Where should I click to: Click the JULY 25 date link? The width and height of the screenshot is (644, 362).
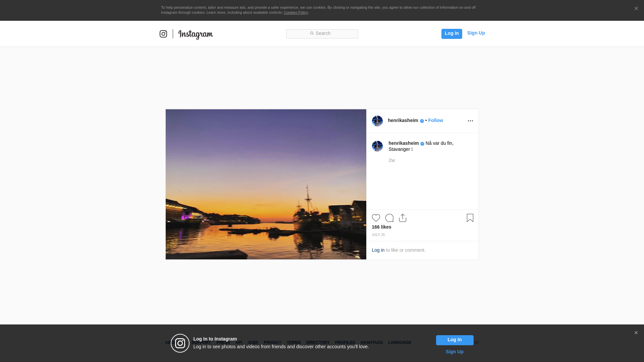pos(378,235)
